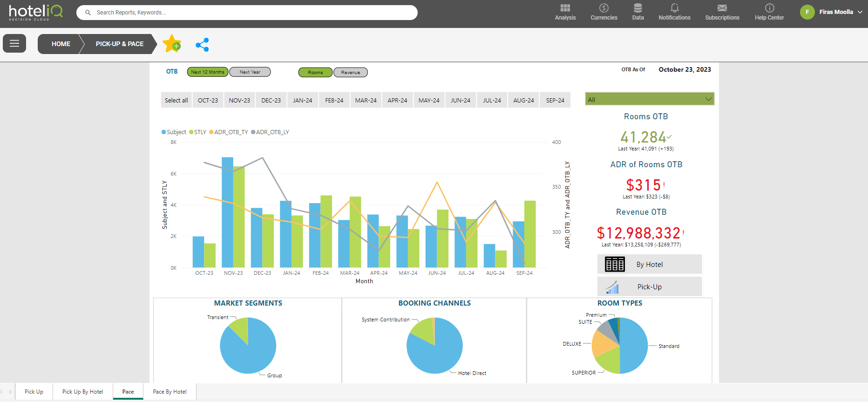Click the By Hotel button
868x402 pixels.
(649, 265)
